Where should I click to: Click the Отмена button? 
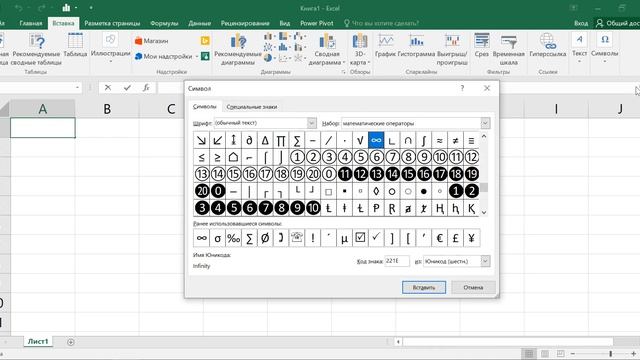pyautogui.click(x=473, y=287)
